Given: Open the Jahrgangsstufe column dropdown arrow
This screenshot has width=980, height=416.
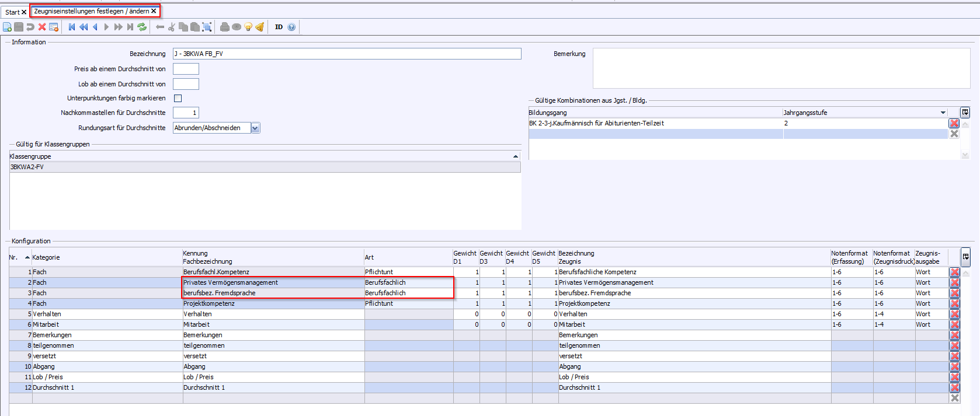Looking at the screenshot, I should 943,113.
